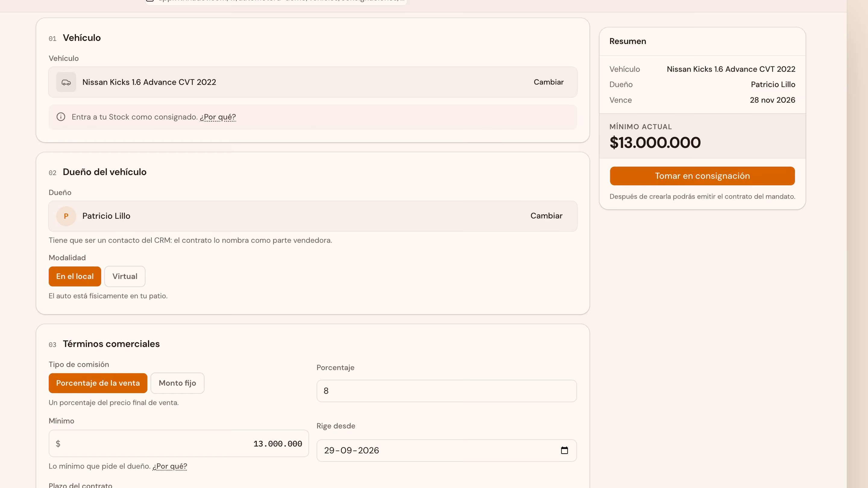This screenshot has width=868, height=488.
Task: Click the 28 nov 2026 expiry value
Action: 772,100
